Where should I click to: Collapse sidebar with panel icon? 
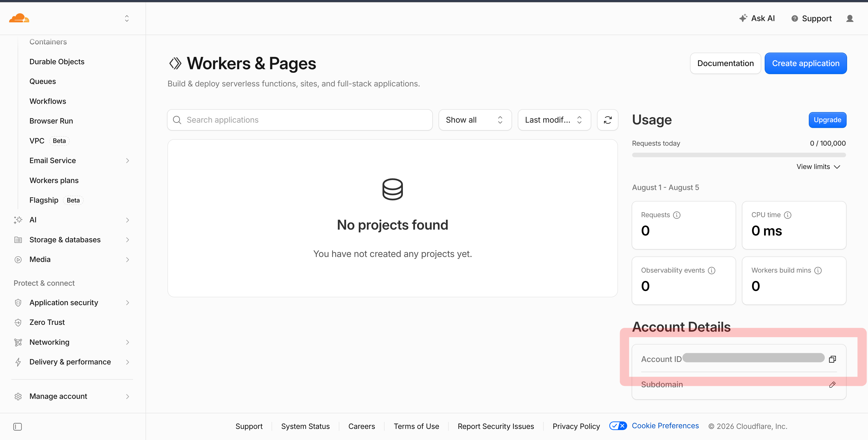pyautogui.click(x=17, y=427)
